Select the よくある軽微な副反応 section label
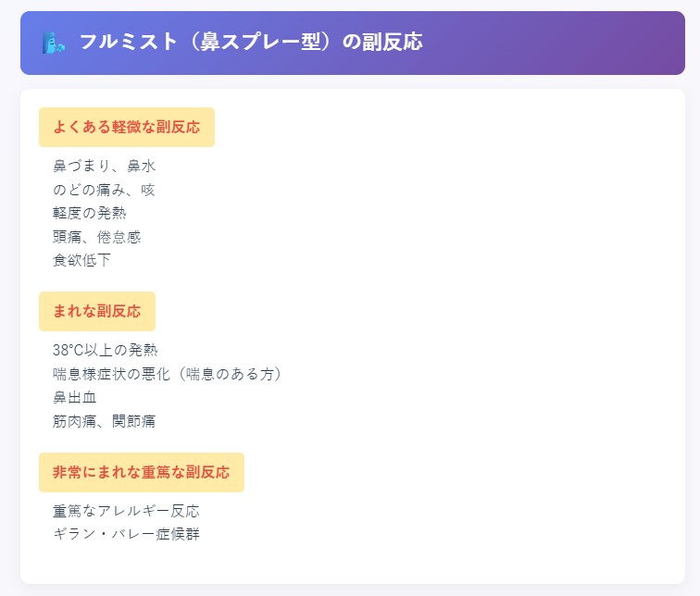 click(x=127, y=127)
